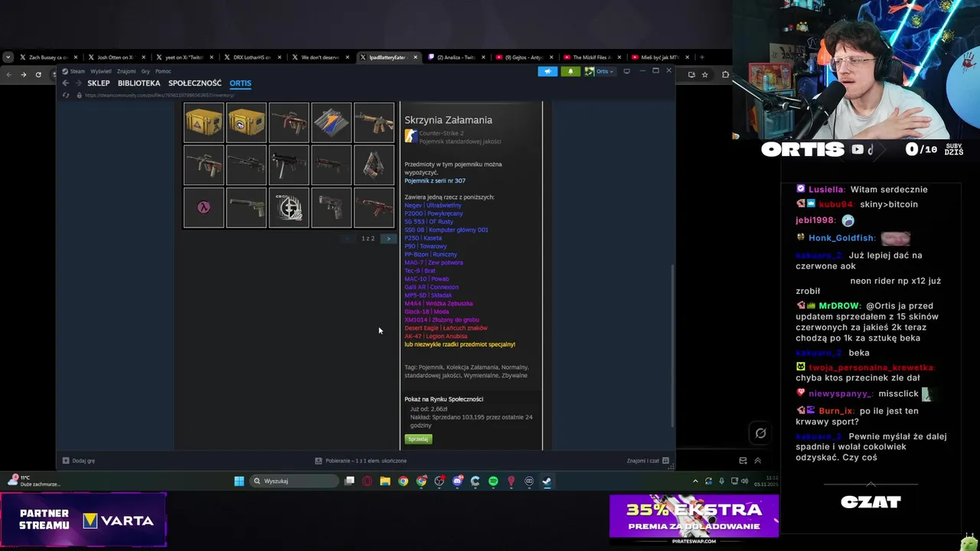This screenshot has width=980, height=551.
Task: Open Google Chrome from taskbar
Action: [403, 481]
